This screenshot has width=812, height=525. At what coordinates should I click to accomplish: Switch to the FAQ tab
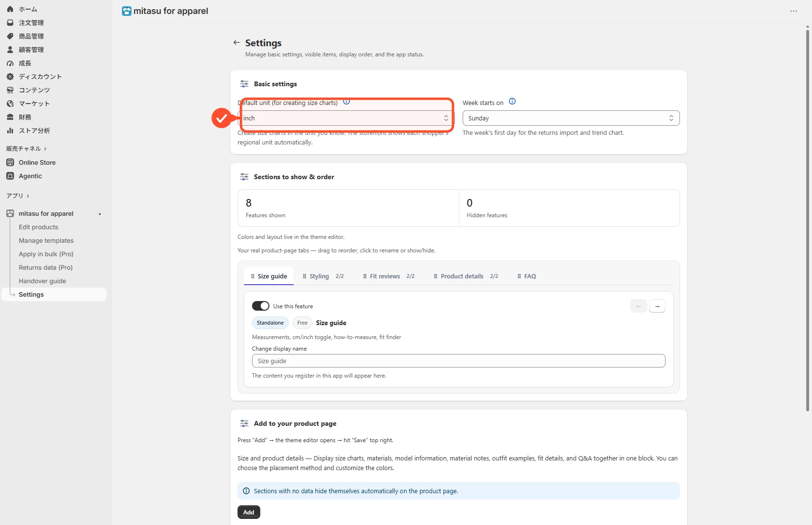coord(527,276)
